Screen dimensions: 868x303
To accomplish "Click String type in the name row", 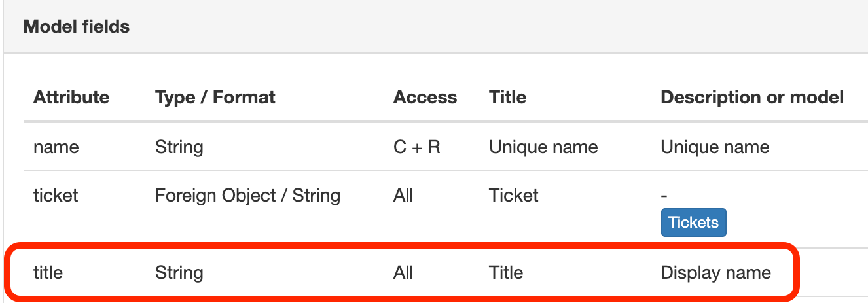I will 179,147.
